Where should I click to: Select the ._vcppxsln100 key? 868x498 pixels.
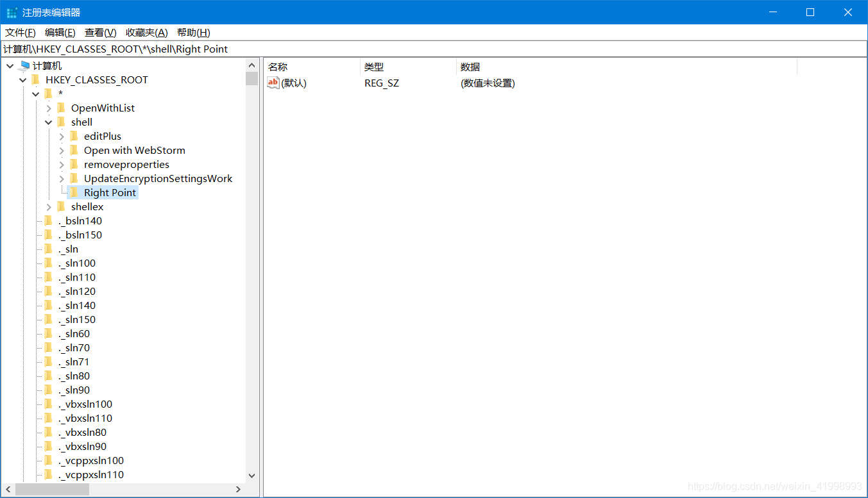point(90,460)
